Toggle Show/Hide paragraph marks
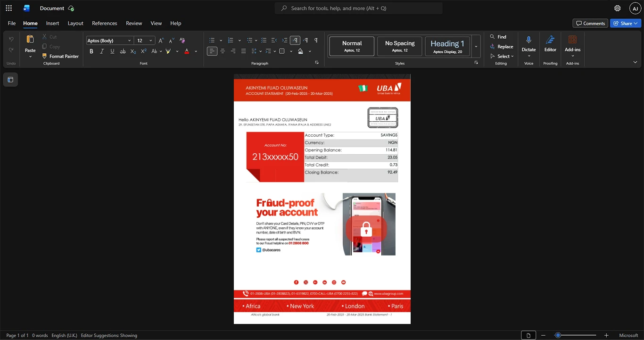Screen dimensions: 644x340 click(x=316, y=41)
